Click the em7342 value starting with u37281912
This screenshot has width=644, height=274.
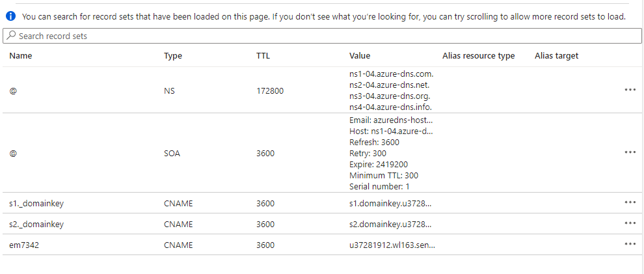tap(392, 245)
